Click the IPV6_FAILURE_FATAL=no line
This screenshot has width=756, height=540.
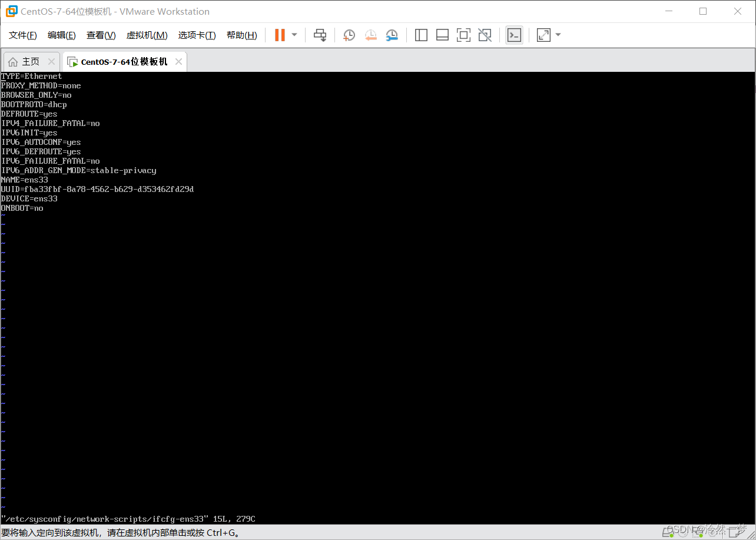(x=50, y=161)
